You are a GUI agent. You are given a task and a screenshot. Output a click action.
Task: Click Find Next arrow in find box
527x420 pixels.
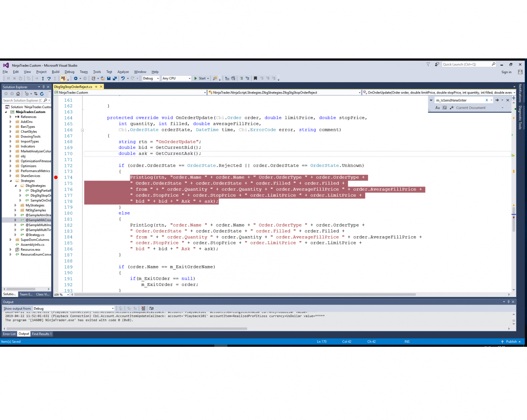coord(497,100)
